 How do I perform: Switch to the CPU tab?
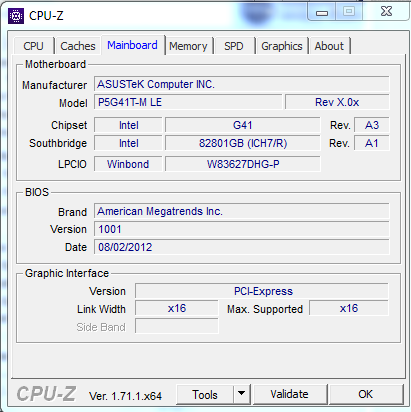coord(34,46)
